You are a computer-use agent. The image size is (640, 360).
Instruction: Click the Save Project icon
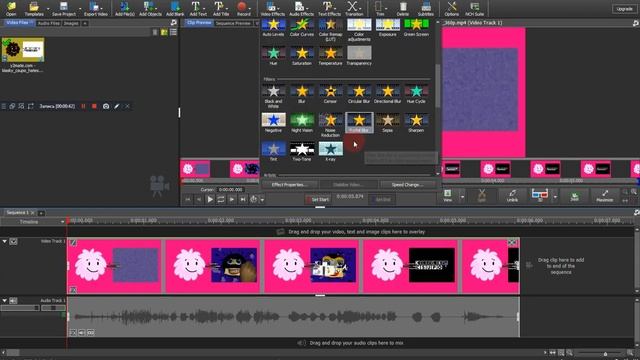pos(64,8)
